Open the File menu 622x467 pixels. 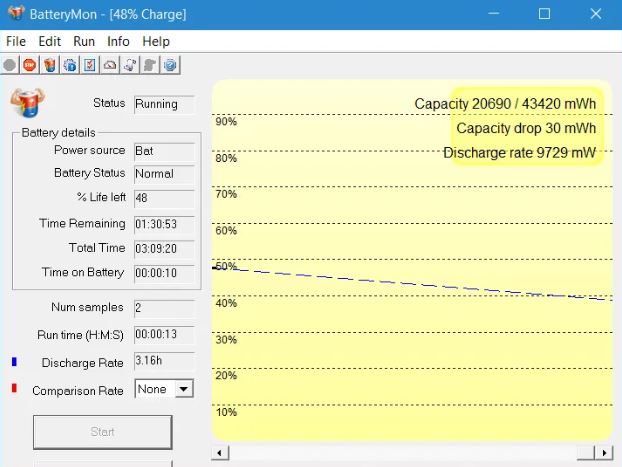click(16, 41)
